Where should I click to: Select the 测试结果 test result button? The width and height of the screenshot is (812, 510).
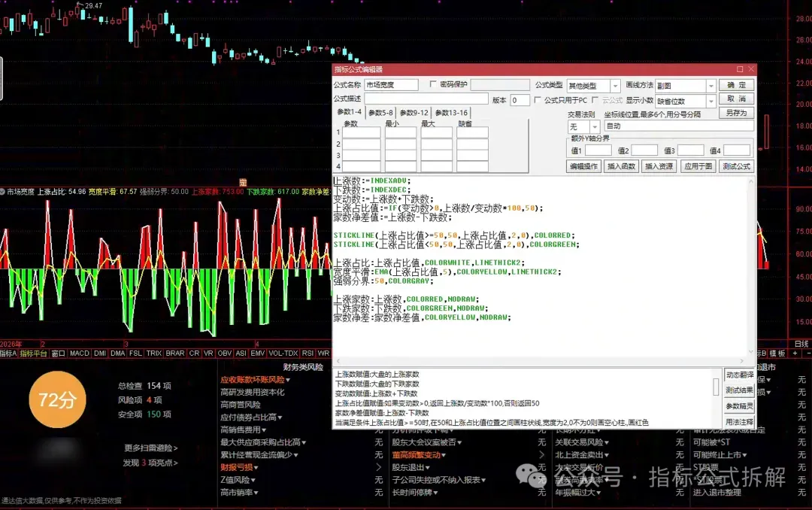pyautogui.click(x=739, y=390)
